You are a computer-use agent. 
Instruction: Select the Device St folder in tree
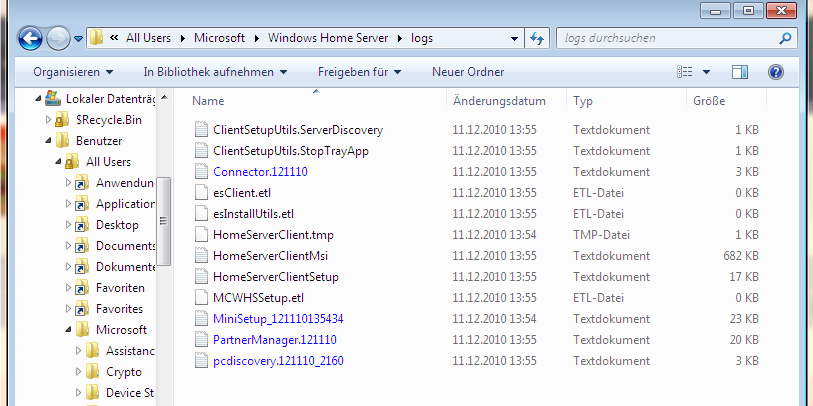pos(130,393)
